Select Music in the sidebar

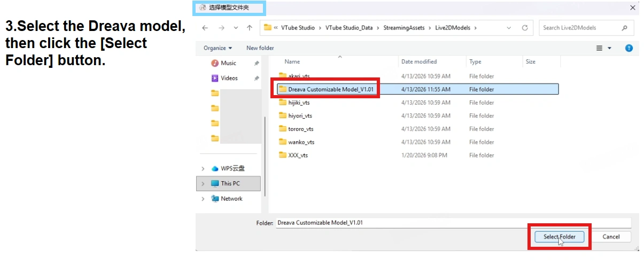(x=229, y=63)
